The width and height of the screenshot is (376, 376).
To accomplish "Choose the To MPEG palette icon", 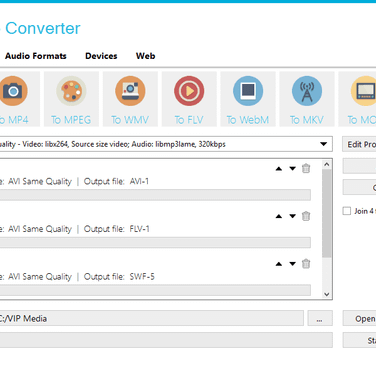I will (x=71, y=91).
